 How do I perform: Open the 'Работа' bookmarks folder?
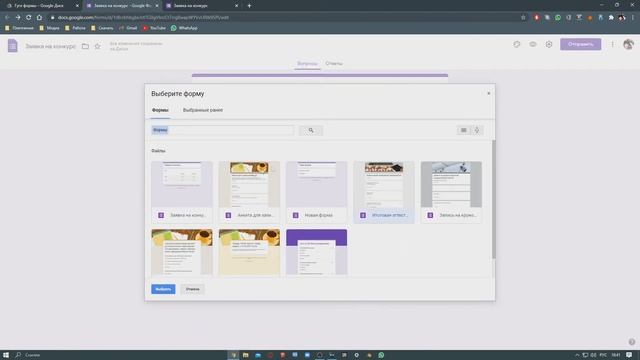coord(75,28)
